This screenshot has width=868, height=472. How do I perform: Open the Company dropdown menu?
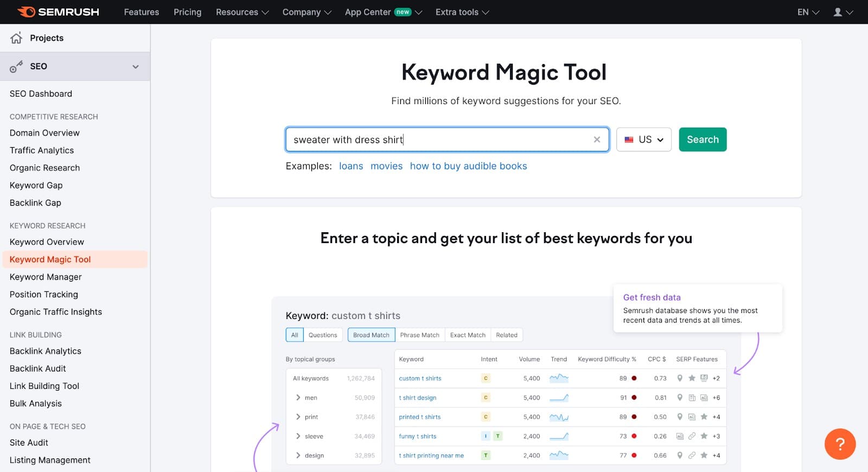pos(307,12)
